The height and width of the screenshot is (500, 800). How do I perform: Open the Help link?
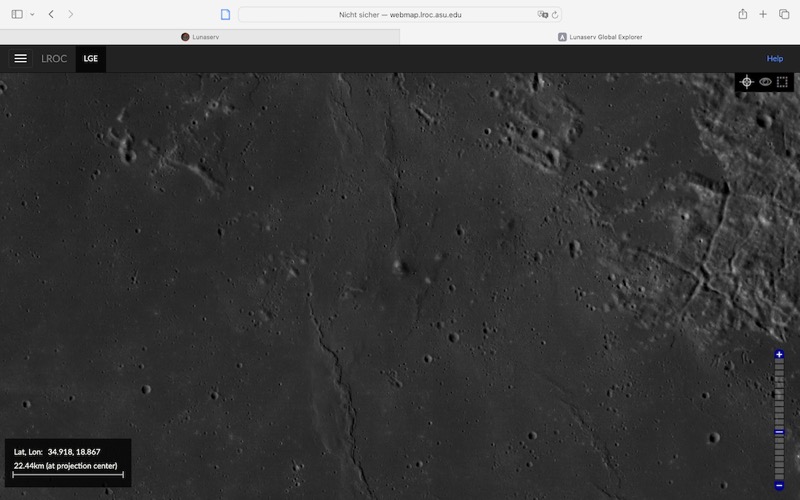(774, 59)
